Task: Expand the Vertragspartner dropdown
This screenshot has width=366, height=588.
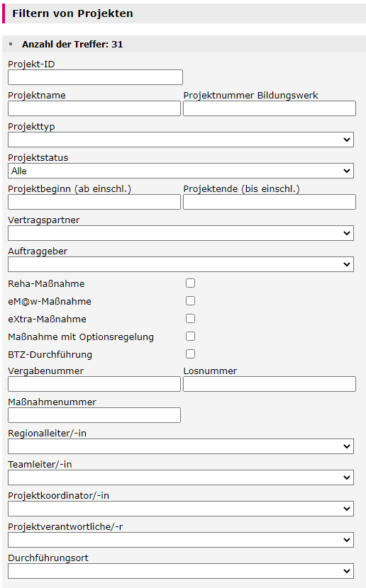Action: click(x=181, y=233)
